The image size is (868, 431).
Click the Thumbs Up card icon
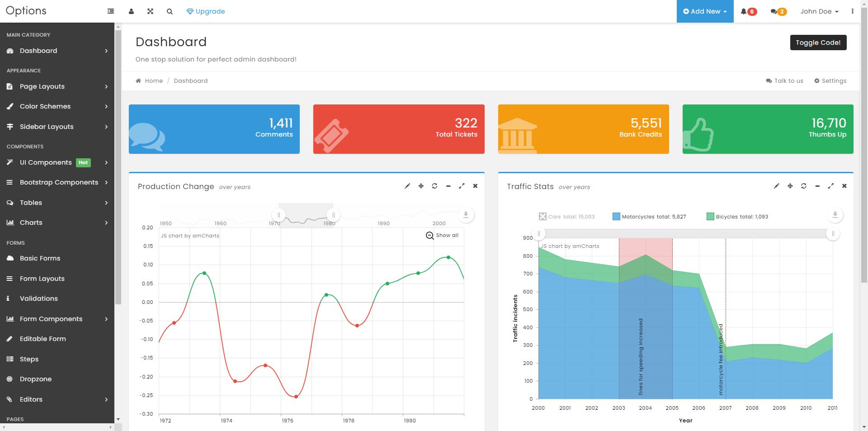tap(698, 135)
